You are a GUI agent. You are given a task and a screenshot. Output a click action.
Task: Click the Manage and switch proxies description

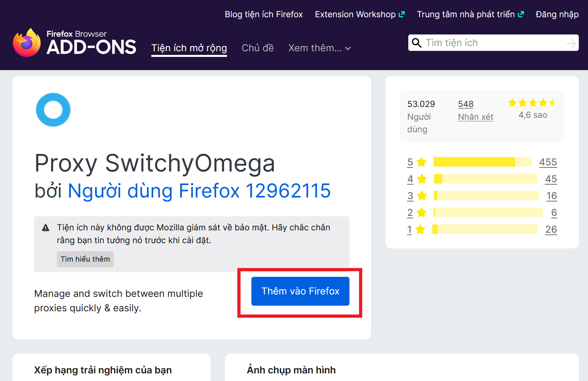tap(118, 301)
